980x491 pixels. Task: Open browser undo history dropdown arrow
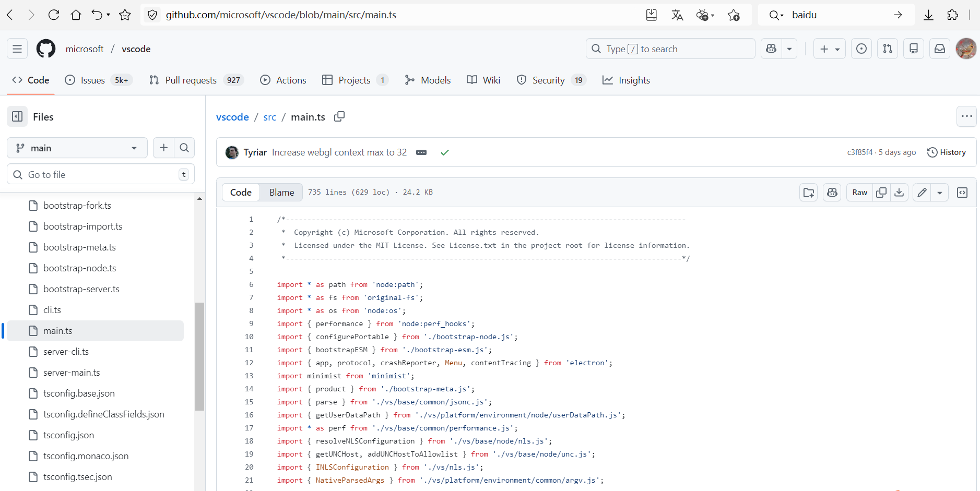pyautogui.click(x=108, y=15)
